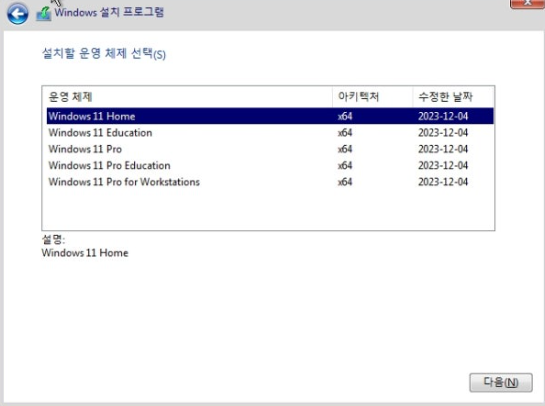Click the 수정한 날짜 column header
This screenshot has width=545, height=406.
click(x=453, y=97)
